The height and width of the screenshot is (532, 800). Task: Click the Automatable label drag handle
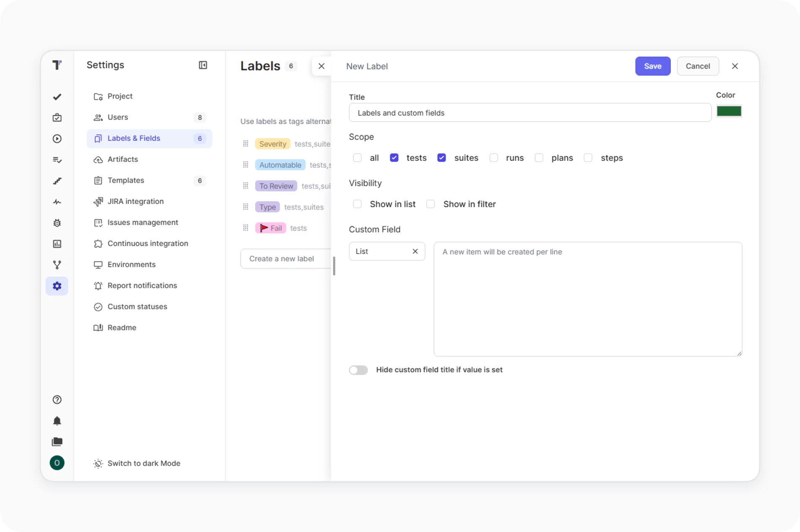[246, 165]
